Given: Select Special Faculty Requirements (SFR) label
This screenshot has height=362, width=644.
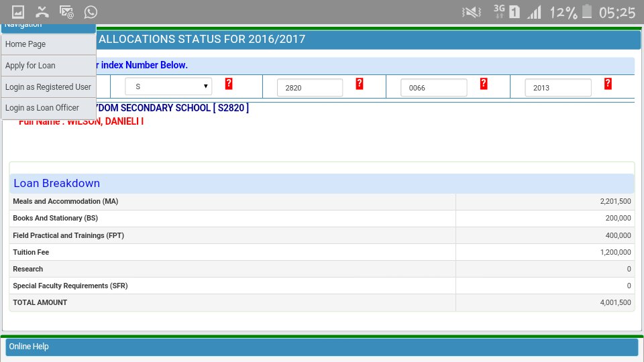Looking at the screenshot, I should pyautogui.click(x=70, y=286).
